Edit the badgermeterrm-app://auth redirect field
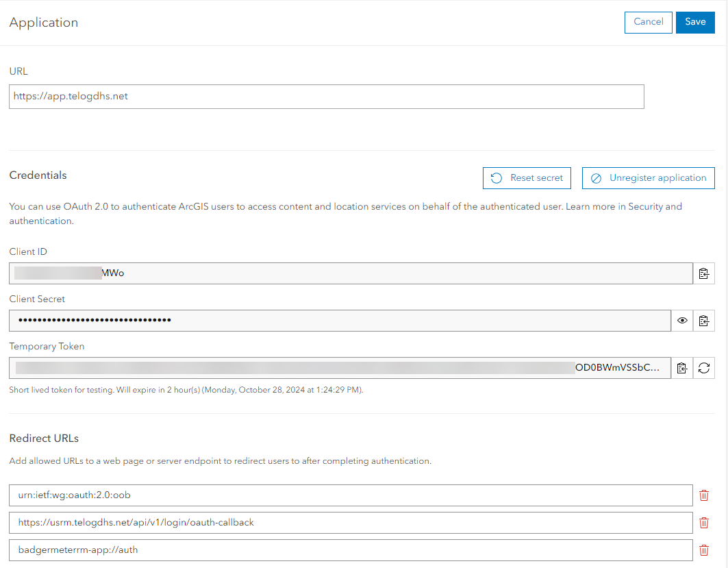This screenshot has width=728, height=568. (351, 550)
